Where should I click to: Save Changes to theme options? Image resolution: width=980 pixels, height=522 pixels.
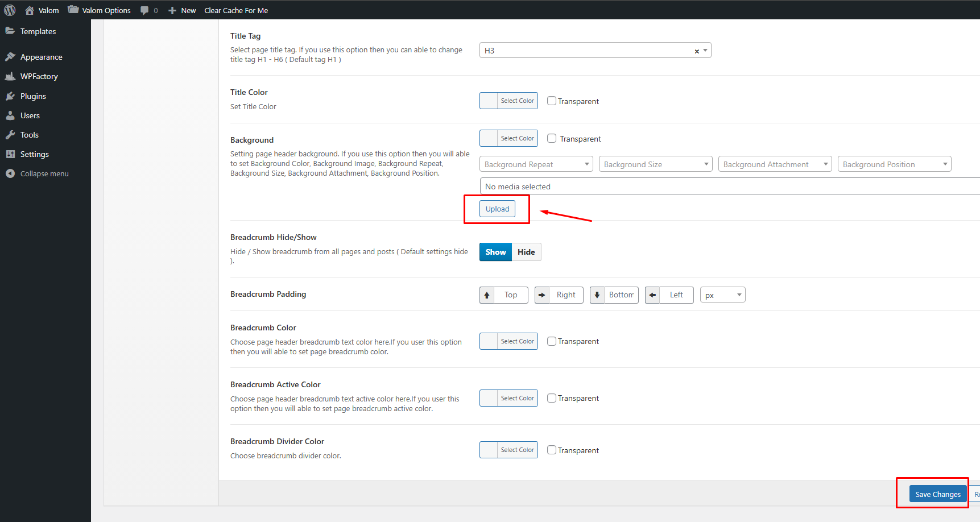(x=937, y=494)
